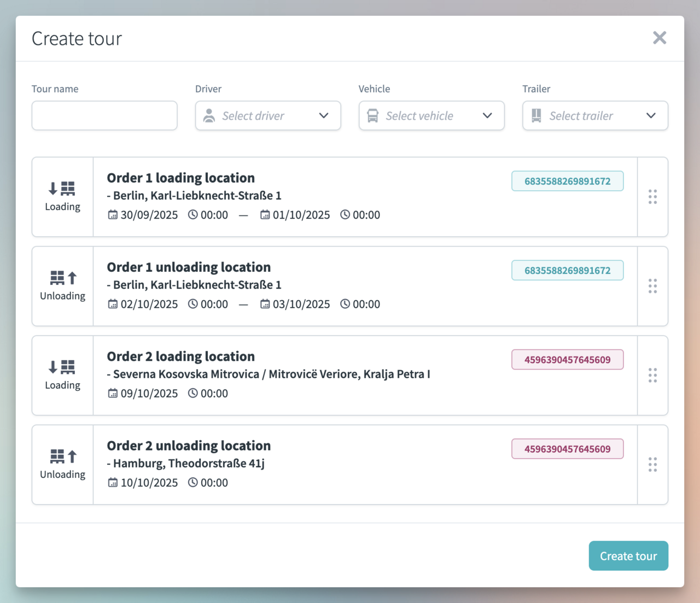Click the drag handle on Order 2 unloading location
Image resolution: width=700 pixels, height=603 pixels.
652,464
